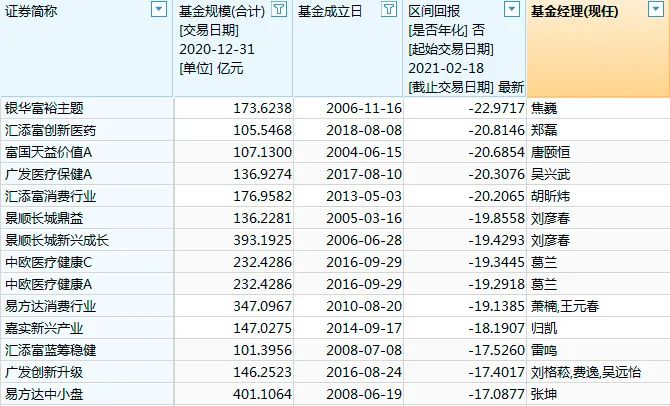Select fund name 景顺长城鼎益
Screen dimensions: 670x406
[x=44, y=218]
